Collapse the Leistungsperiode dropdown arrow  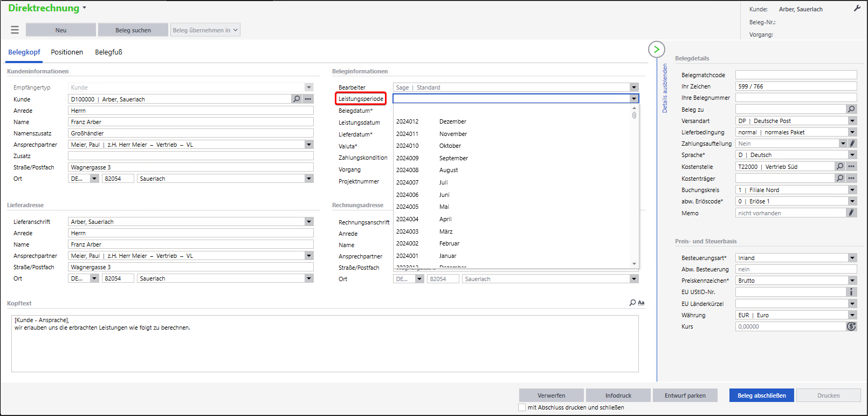click(x=634, y=99)
